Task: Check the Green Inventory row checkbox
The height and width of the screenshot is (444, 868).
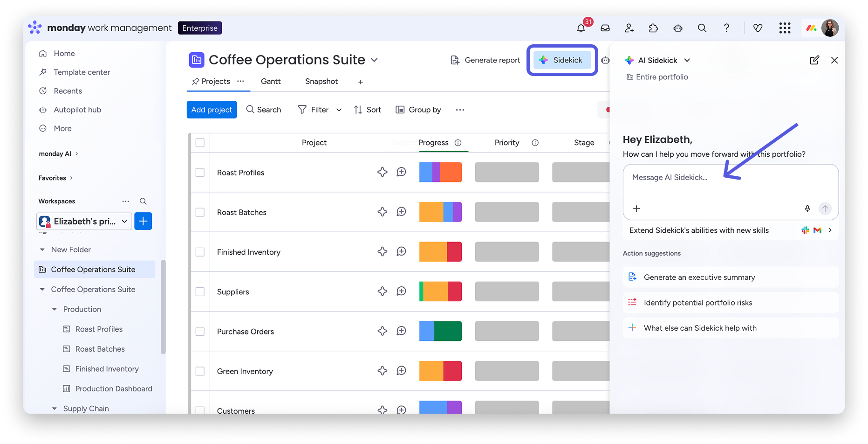Action: (x=200, y=371)
